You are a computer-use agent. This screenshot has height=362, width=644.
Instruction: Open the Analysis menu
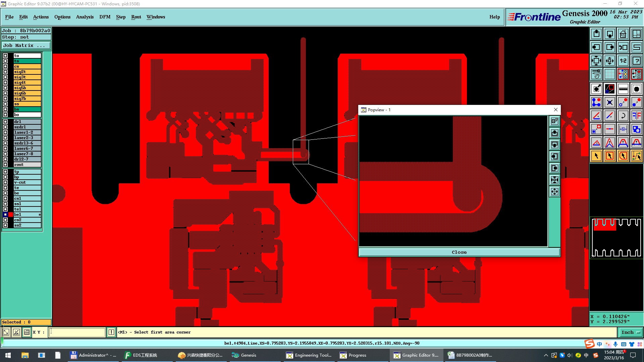(x=85, y=17)
